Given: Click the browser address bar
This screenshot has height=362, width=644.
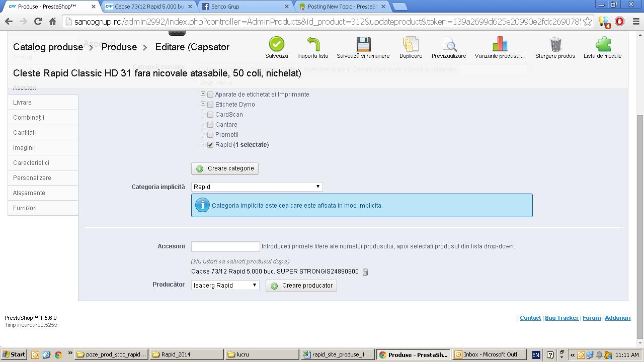Looking at the screenshot, I should coord(327,22).
